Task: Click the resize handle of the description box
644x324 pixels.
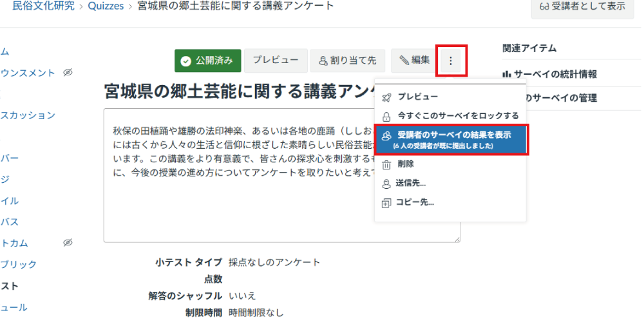Action: 457,239
